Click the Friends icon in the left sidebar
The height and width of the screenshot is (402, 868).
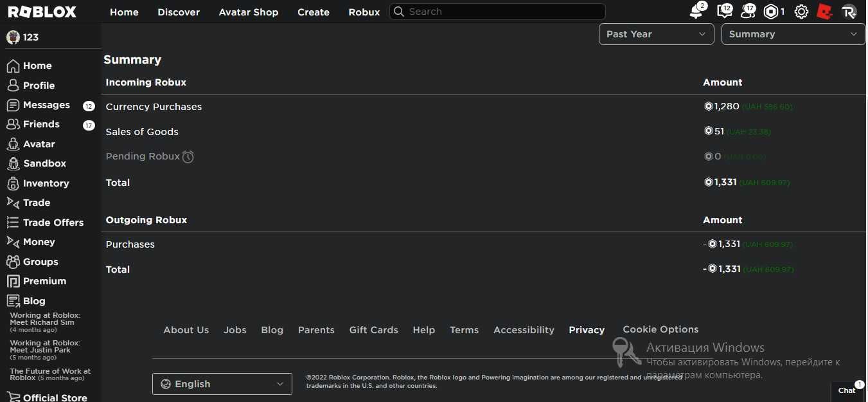13,124
